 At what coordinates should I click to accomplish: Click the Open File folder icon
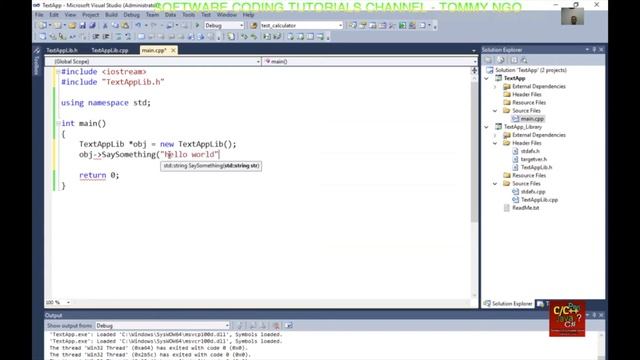click(x=72, y=25)
